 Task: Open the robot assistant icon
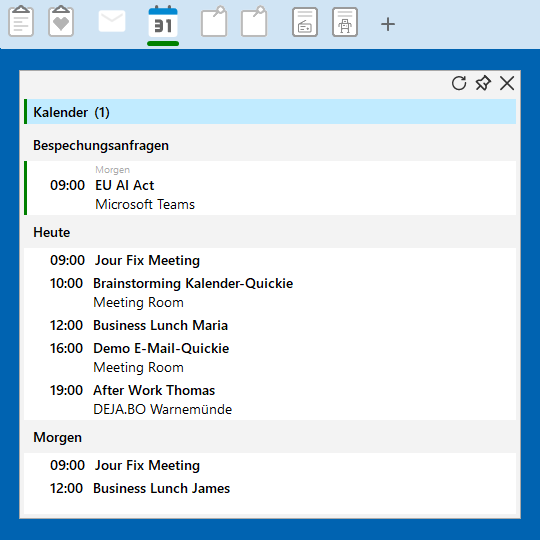[345, 22]
